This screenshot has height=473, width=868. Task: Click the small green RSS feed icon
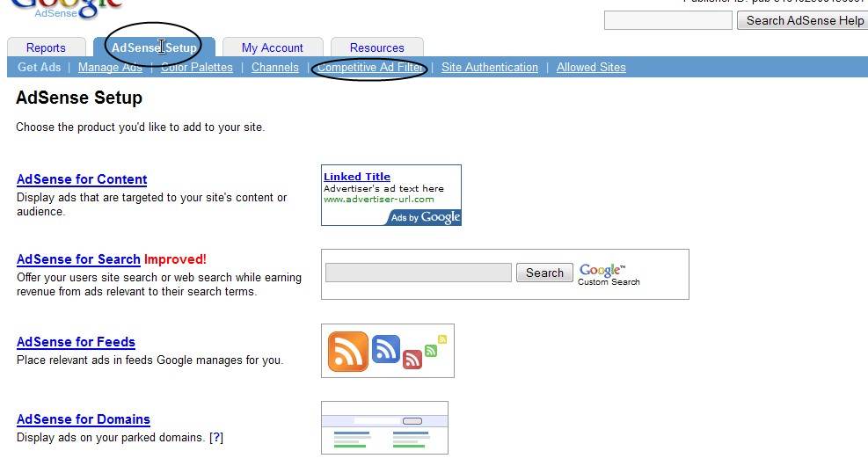tap(431, 350)
